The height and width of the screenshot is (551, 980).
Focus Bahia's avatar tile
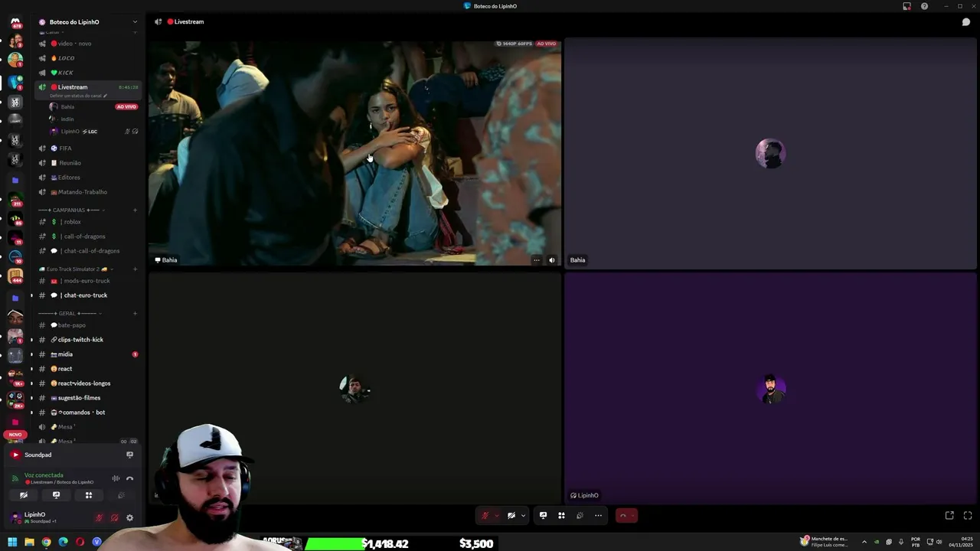coord(770,152)
